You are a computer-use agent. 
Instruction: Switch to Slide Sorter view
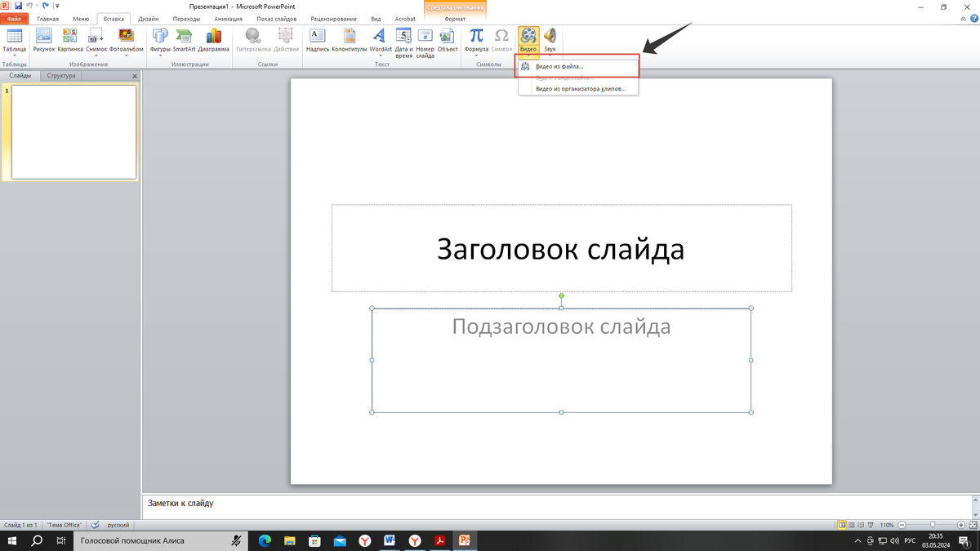[852, 525]
